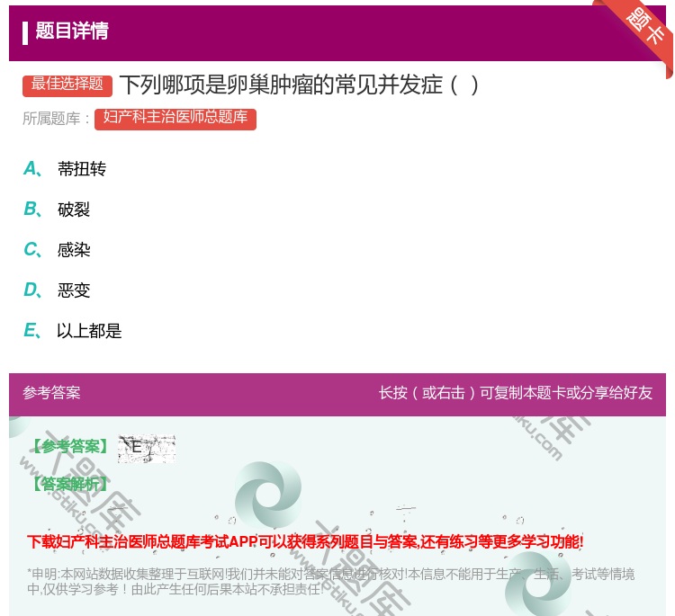The width and height of the screenshot is (675, 616).
Task: Click the question text about 卵巢肿瘤
Action: point(299,85)
